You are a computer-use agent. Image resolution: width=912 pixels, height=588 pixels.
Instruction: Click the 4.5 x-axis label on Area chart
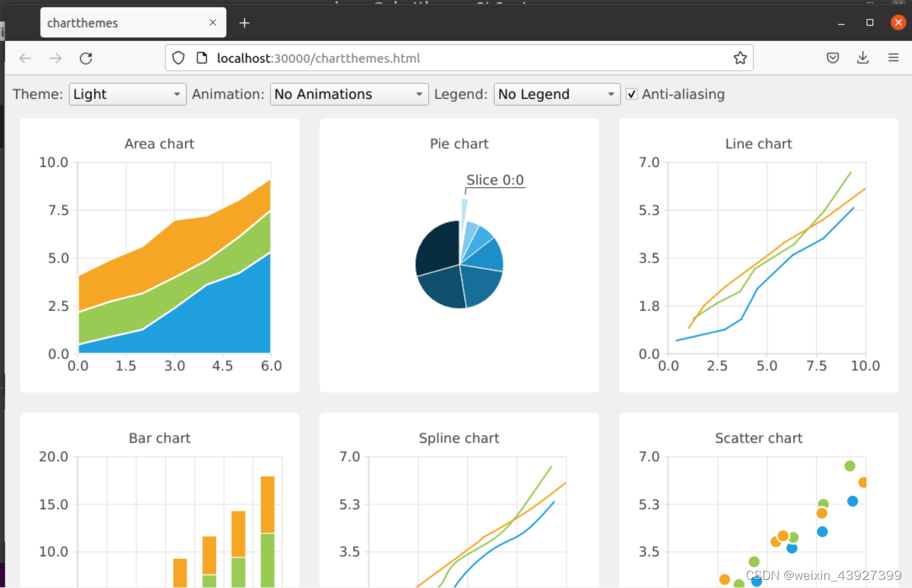pos(223,366)
